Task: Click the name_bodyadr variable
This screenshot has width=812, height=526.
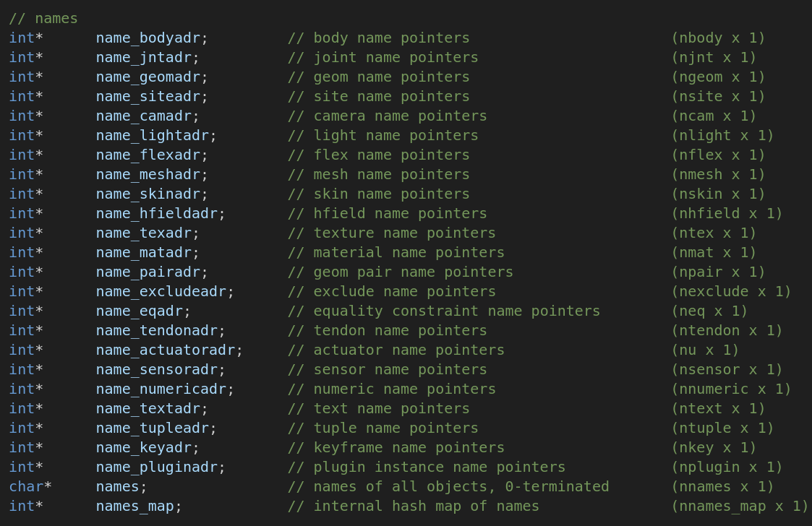Action: [148, 38]
